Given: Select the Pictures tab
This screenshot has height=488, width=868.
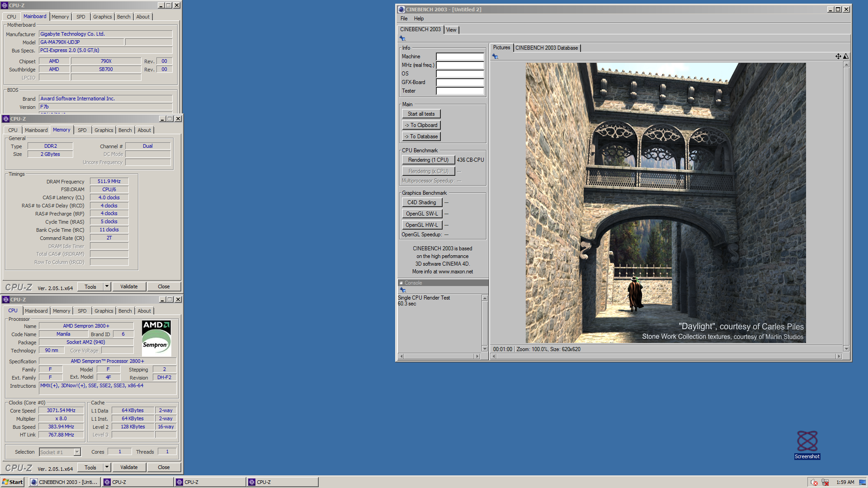Looking at the screenshot, I should [501, 47].
